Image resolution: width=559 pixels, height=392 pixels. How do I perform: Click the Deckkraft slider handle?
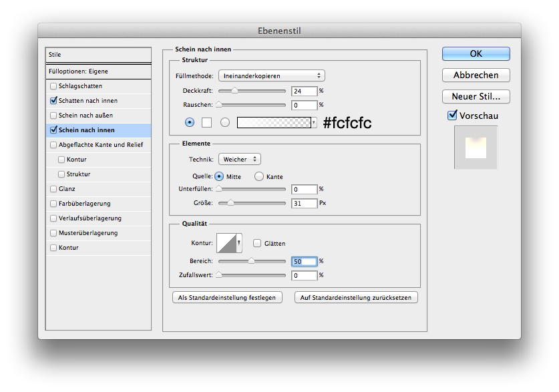(234, 91)
